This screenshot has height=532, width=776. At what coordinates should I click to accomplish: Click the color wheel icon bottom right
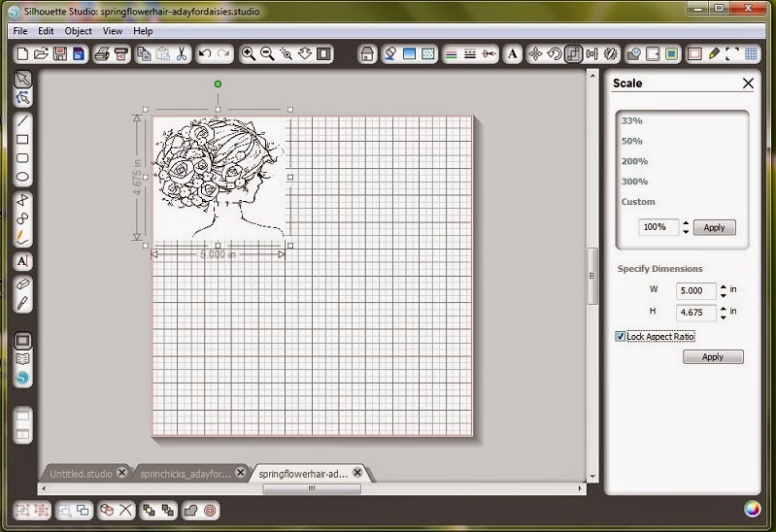click(x=753, y=509)
